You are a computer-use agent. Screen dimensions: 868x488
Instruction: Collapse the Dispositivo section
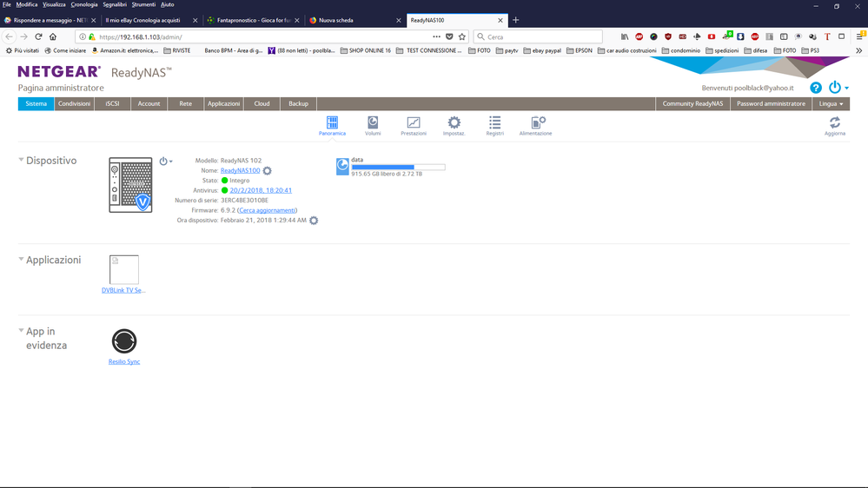coord(21,160)
